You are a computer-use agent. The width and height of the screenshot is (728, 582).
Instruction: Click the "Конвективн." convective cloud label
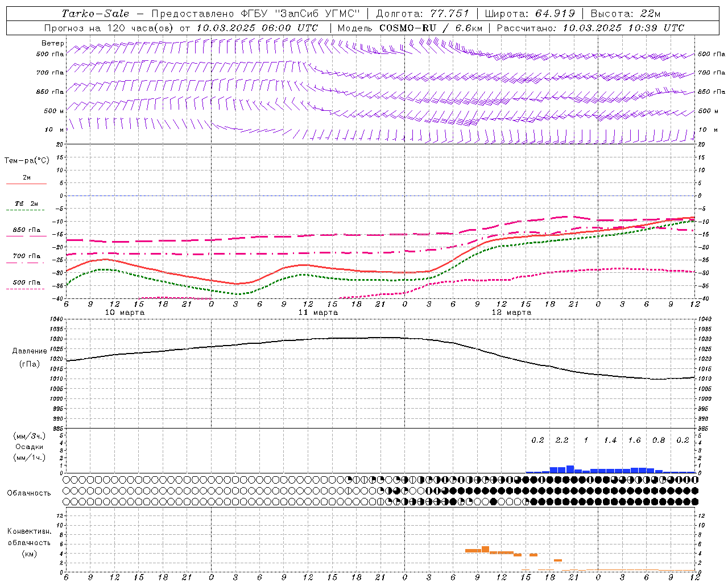(29, 531)
